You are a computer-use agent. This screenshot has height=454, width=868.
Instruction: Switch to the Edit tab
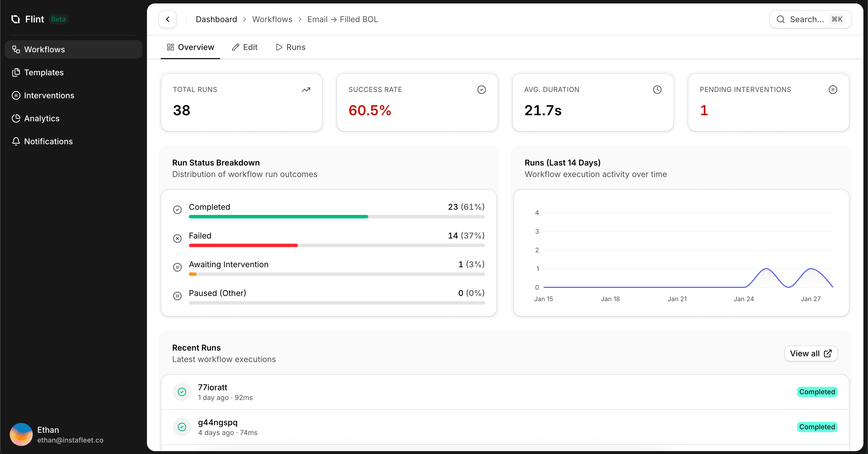click(245, 47)
